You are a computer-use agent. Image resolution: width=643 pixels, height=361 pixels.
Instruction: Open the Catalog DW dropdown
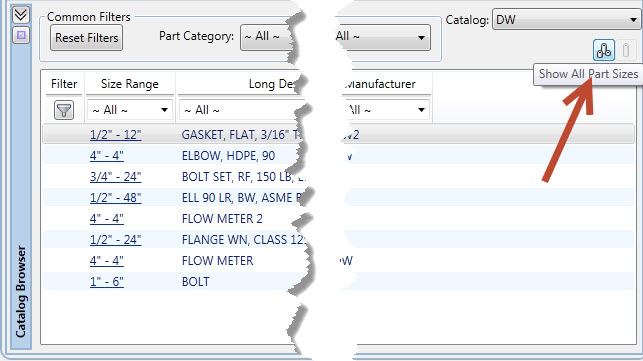click(x=566, y=20)
